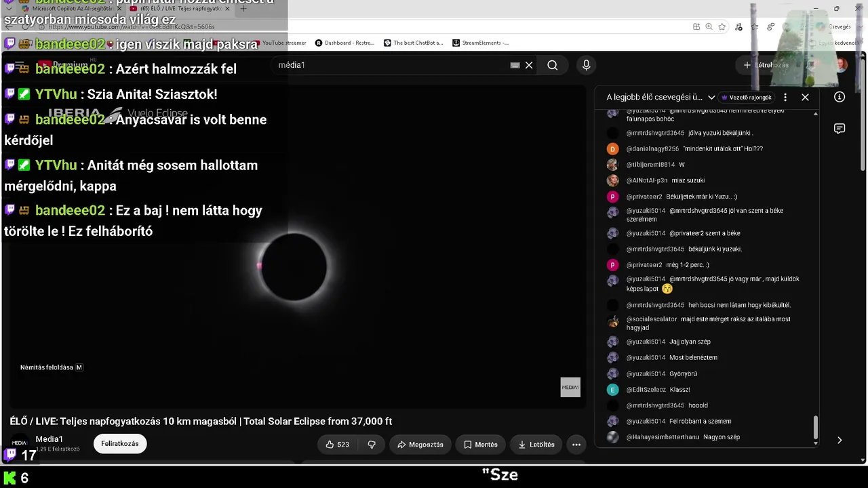Click chat message 'még 1-2 perc. :)'

click(688, 265)
